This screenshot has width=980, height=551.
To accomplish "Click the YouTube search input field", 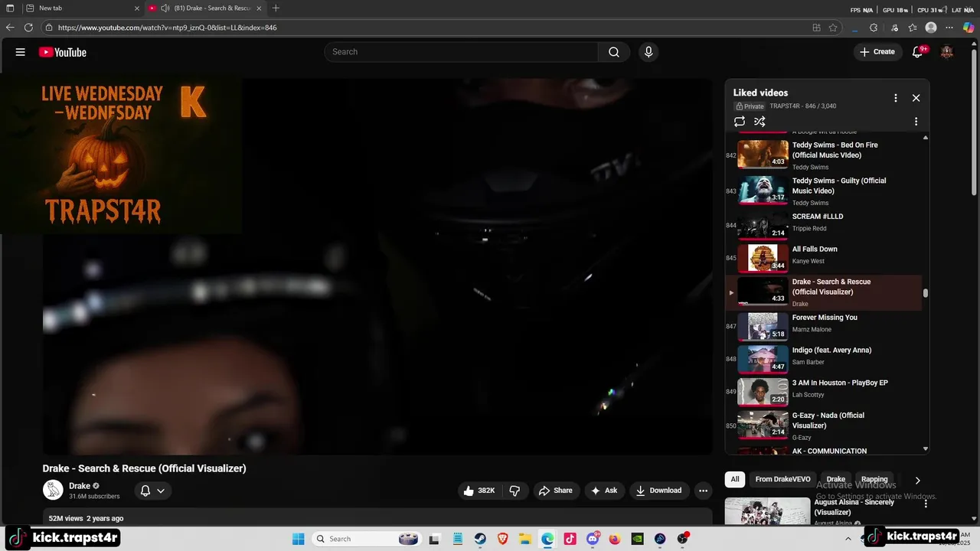I will pos(462,52).
